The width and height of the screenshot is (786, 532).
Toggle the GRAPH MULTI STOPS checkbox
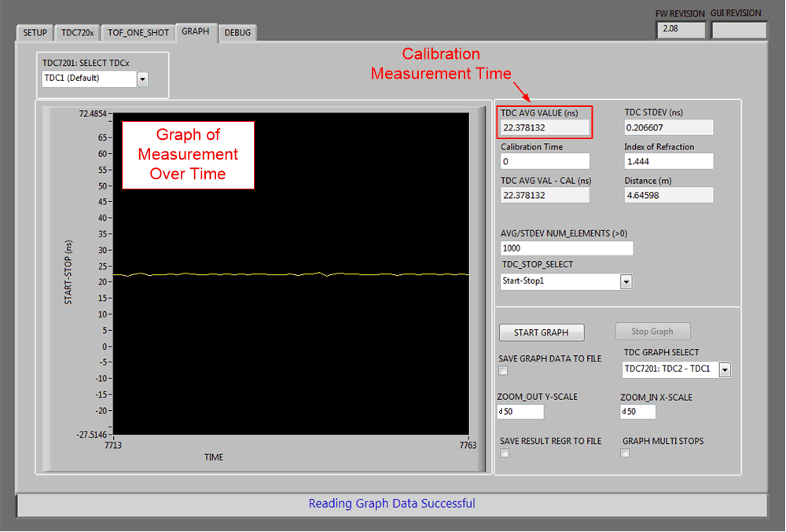[624, 452]
